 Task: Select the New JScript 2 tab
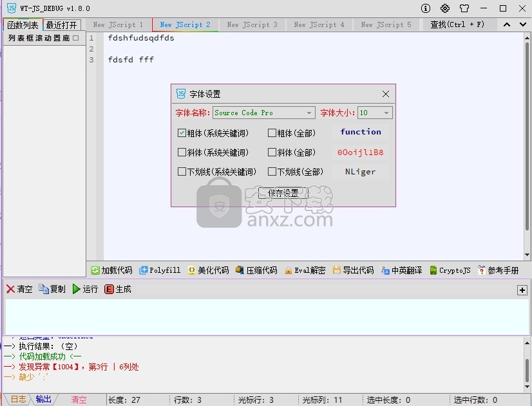pyautogui.click(x=185, y=24)
